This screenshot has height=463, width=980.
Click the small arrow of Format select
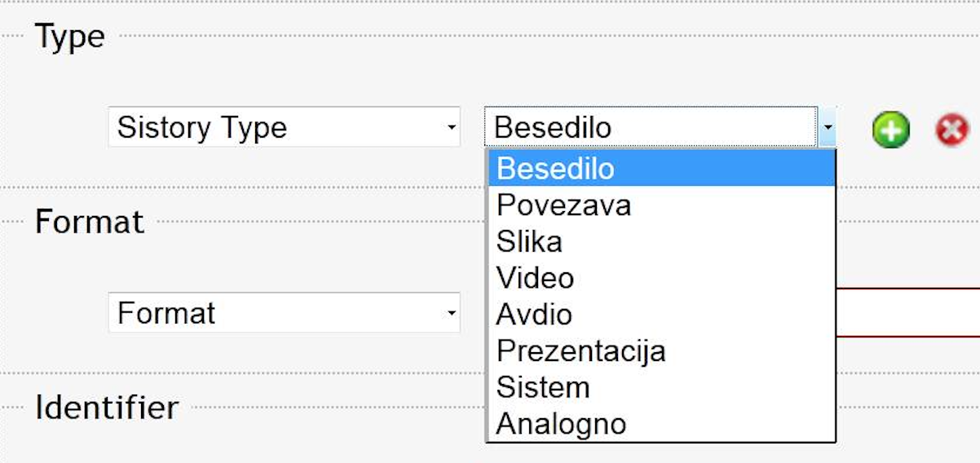452,313
